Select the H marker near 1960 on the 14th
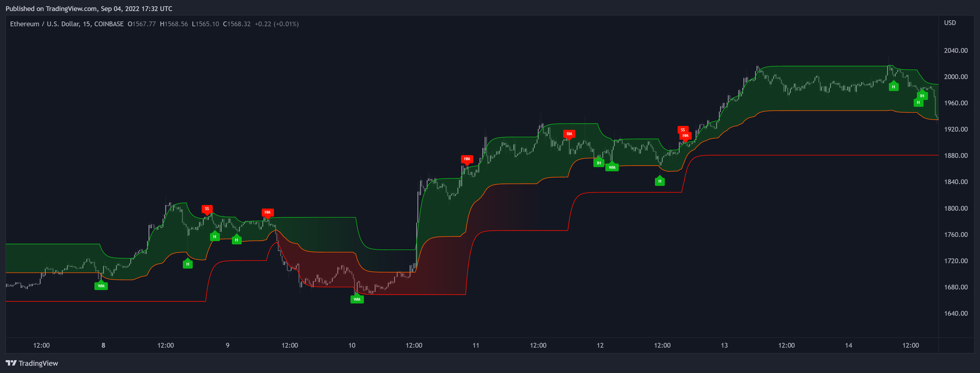Viewport: 980px width, 373px height. [x=918, y=103]
